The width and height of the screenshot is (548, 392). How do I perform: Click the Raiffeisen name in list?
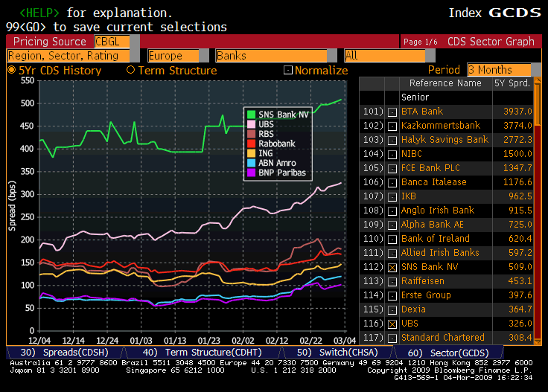[x=422, y=281]
